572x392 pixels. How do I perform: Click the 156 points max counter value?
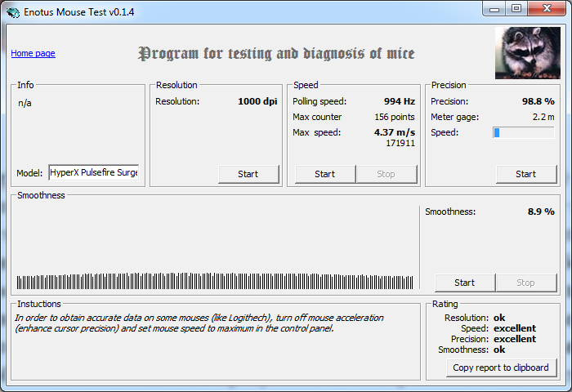(x=395, y=117)
